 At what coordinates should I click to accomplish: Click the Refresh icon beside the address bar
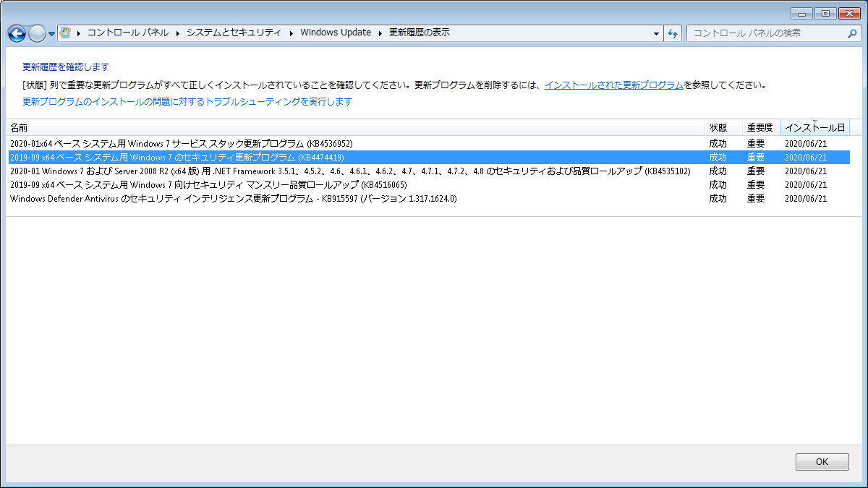pyautogui.click(x=672, y=33)
